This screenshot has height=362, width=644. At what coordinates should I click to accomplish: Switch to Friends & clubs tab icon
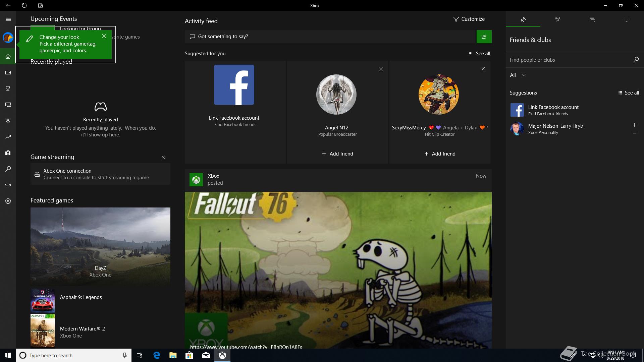[523, 19]
